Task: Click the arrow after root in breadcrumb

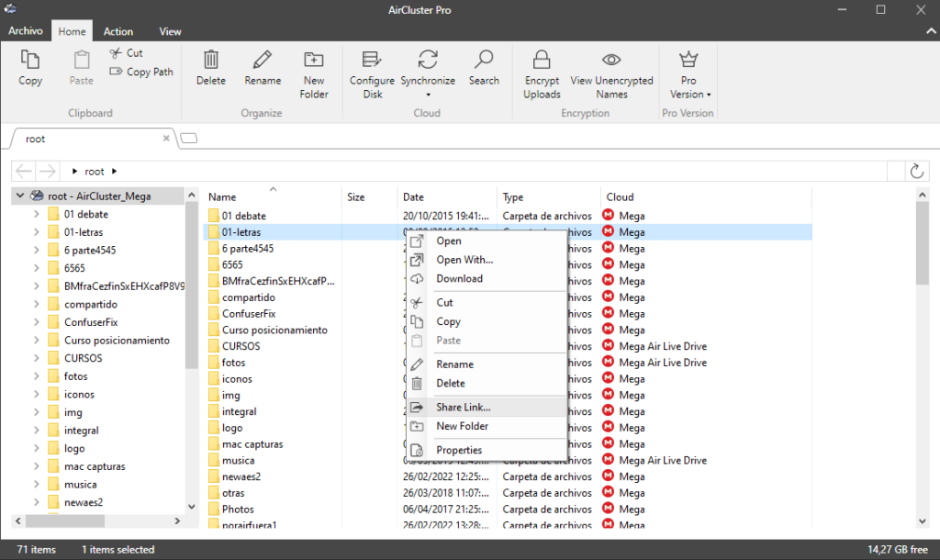Action: point(114,172)
